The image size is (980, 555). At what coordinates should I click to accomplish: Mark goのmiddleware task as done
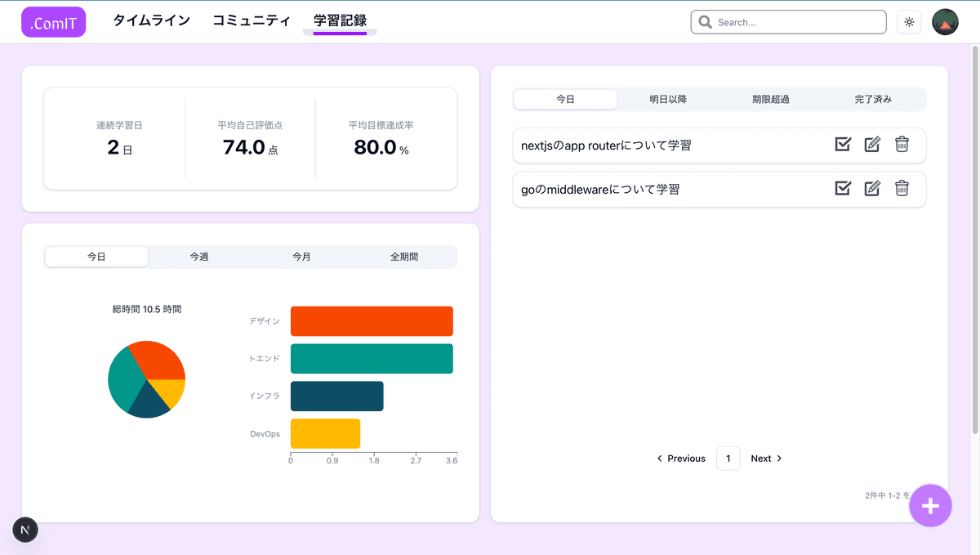pyautogui.click(x=843, y=188)
